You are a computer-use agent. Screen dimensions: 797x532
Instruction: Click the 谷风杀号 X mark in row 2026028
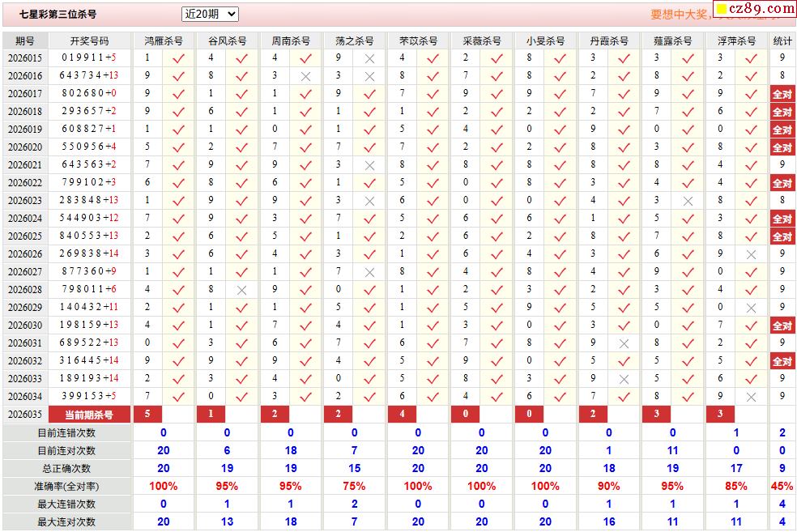[242, 290]
